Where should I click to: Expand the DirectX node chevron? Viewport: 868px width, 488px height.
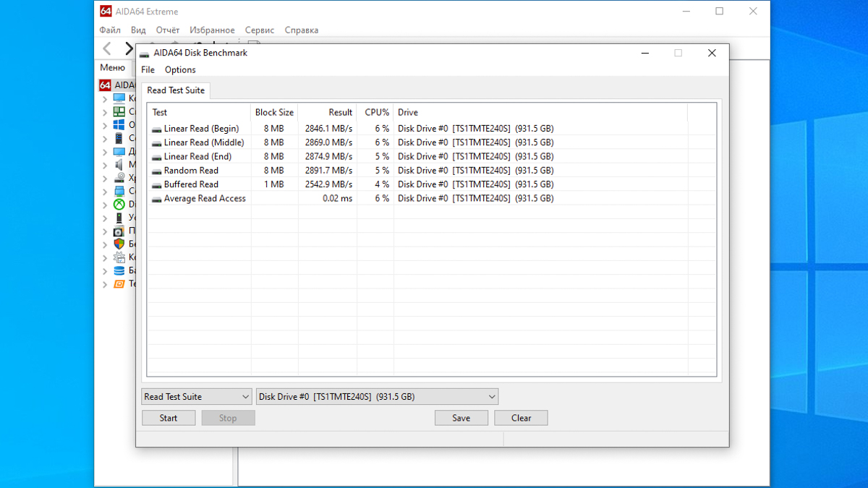(x=105, y=205)
